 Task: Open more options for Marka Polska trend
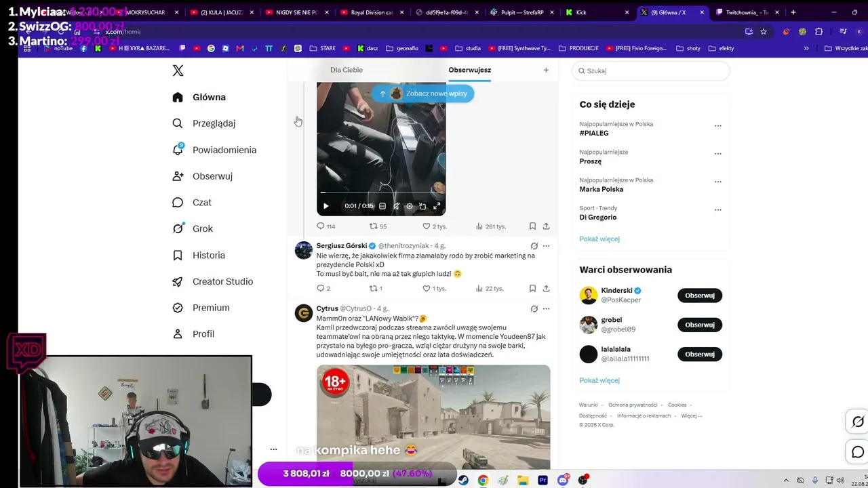tap(718, 182)
